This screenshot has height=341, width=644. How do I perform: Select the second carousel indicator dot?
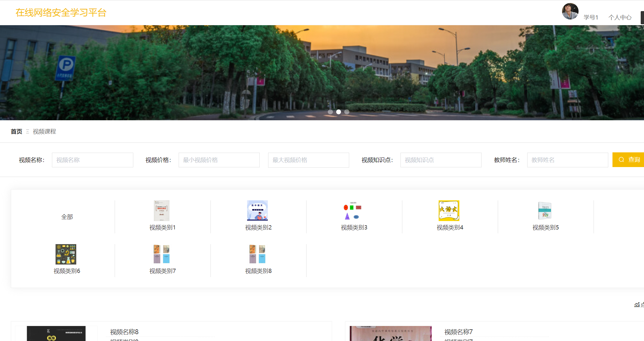tap(339, 112)
